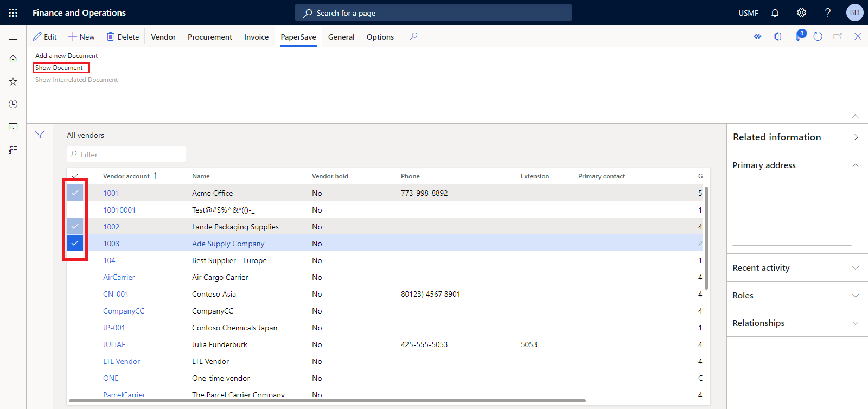Screen dimensions: 868x409
Task: Switch to the Procurement tab
Action: click(209, 37)
